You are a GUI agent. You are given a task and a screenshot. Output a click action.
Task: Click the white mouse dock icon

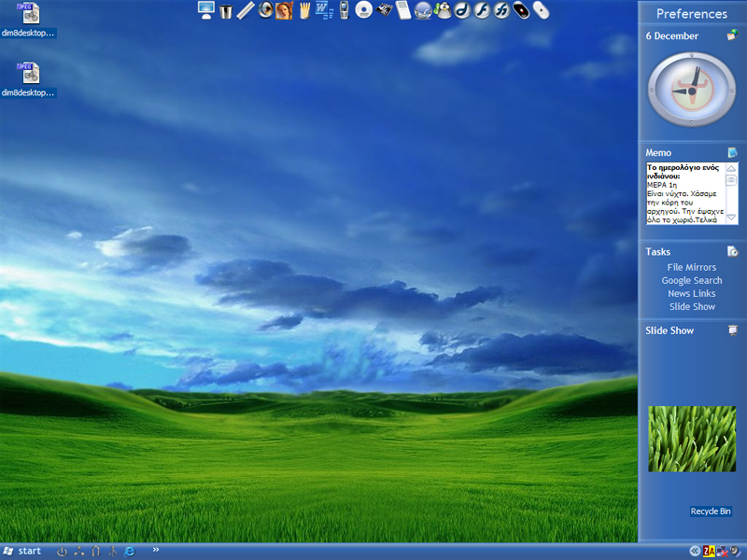541,10
